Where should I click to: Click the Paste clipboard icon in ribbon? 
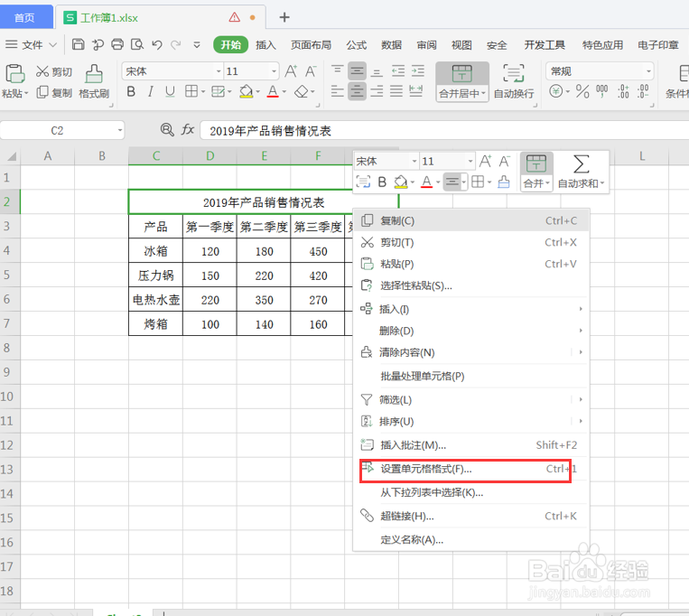[14, 73]
